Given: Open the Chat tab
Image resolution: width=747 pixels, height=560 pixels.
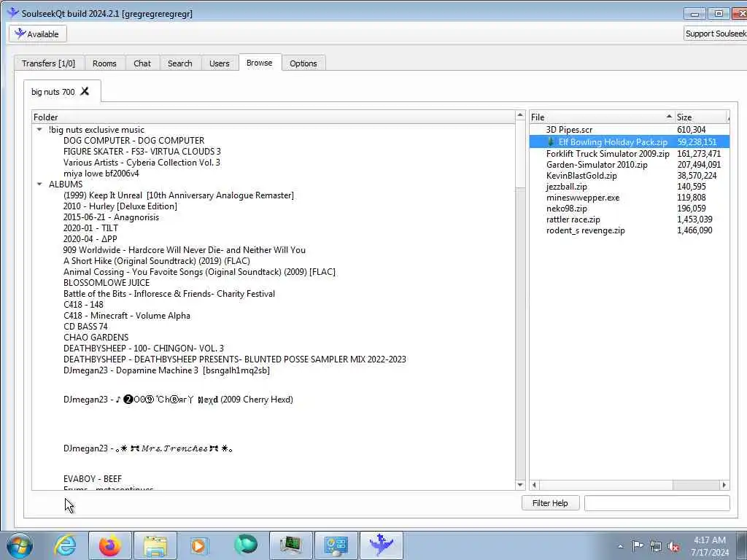Looking at the screenshot, I should click(142, 63).
